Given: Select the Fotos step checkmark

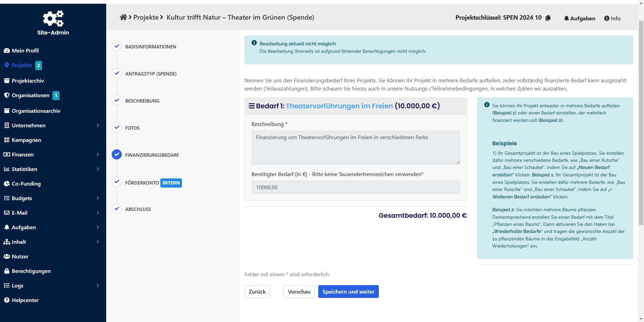Looking at the screenshot, I should click(117, 127).
